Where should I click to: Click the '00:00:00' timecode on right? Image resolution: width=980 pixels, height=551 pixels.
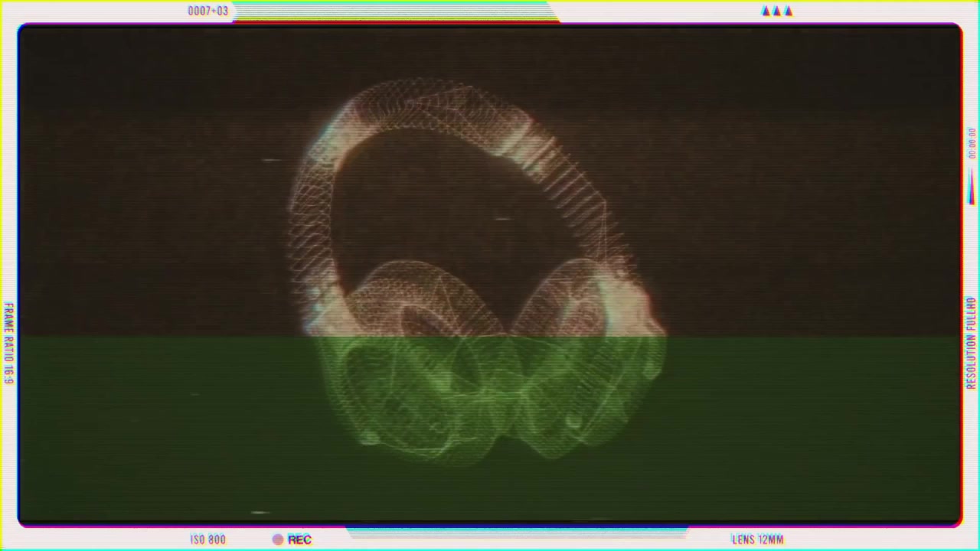tap(972, 143)
